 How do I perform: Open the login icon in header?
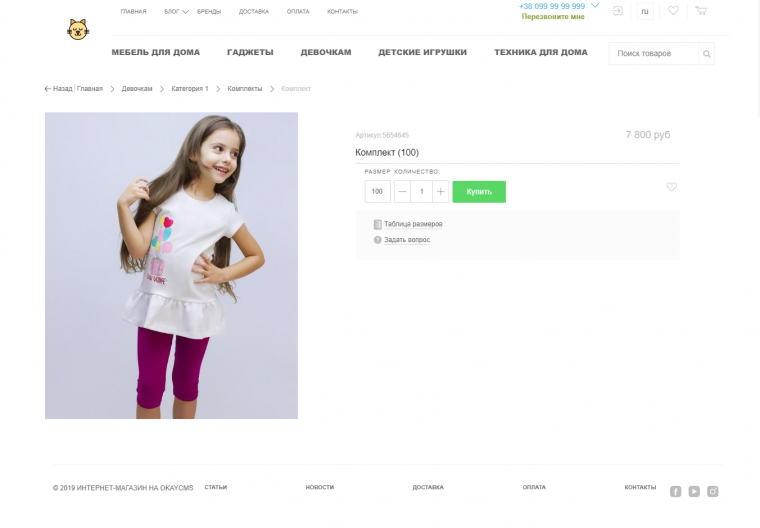click(x=618, y=11)
